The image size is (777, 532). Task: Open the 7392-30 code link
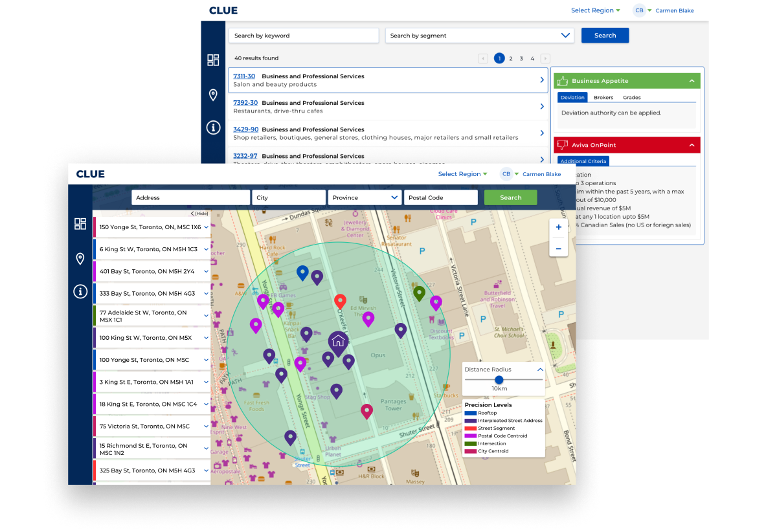coord(245,103)
